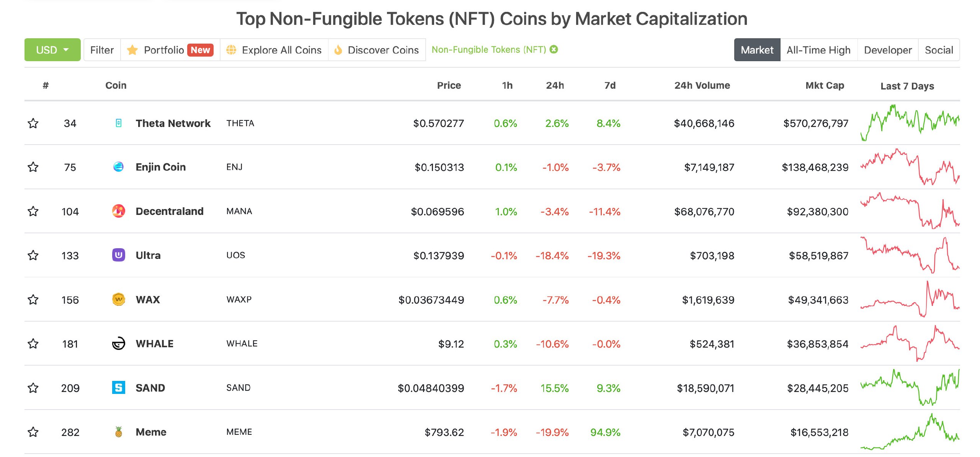This screenshot has height=457, width=980.
Task: Click the purple Ultra coin icon
Action: pyautogui.click(x=119, y=255)
